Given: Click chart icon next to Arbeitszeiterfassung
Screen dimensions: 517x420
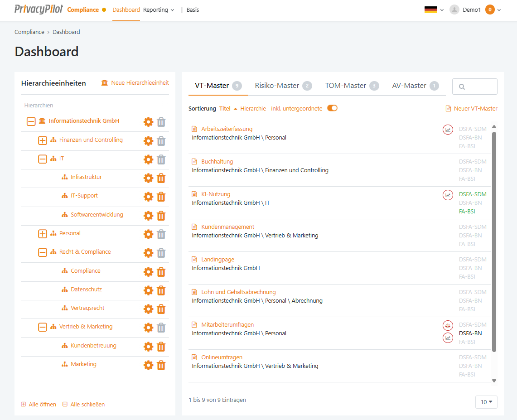Looking at the screenshot, I should [448, 130].
